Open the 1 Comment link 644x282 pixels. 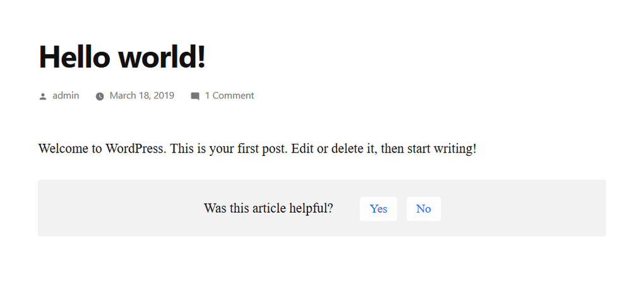[229, 96]
